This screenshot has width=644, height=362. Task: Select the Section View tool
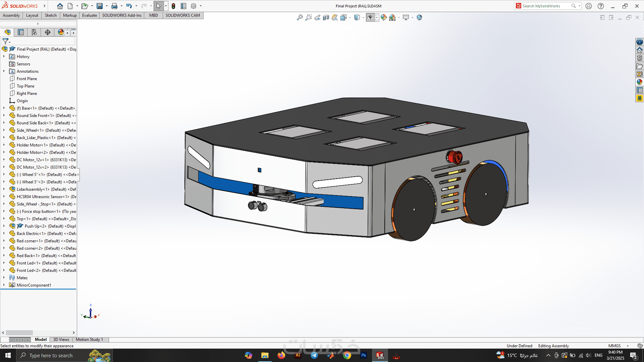pos(326,17)
